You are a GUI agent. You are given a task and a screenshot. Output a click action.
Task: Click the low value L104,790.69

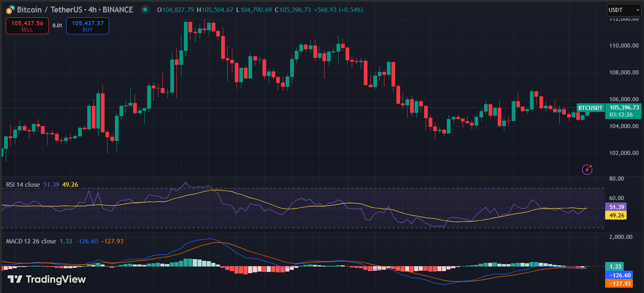[x=254, y=9]
